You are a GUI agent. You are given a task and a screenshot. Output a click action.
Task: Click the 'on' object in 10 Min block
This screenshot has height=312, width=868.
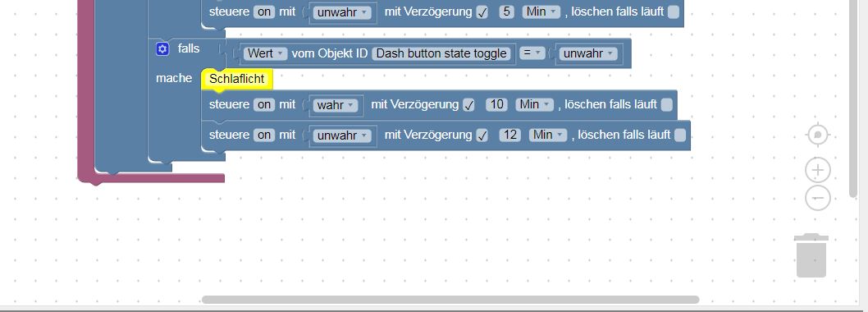coord(264,105)
